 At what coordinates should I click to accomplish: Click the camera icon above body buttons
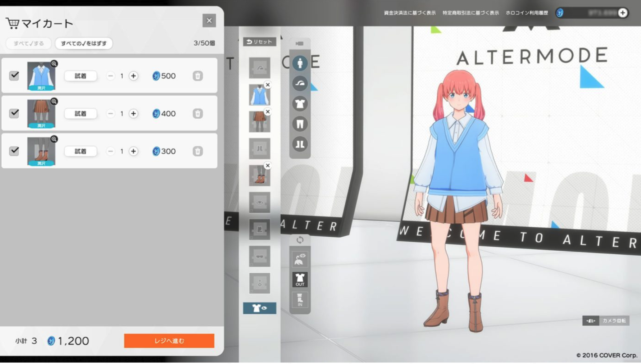point(300,44)
